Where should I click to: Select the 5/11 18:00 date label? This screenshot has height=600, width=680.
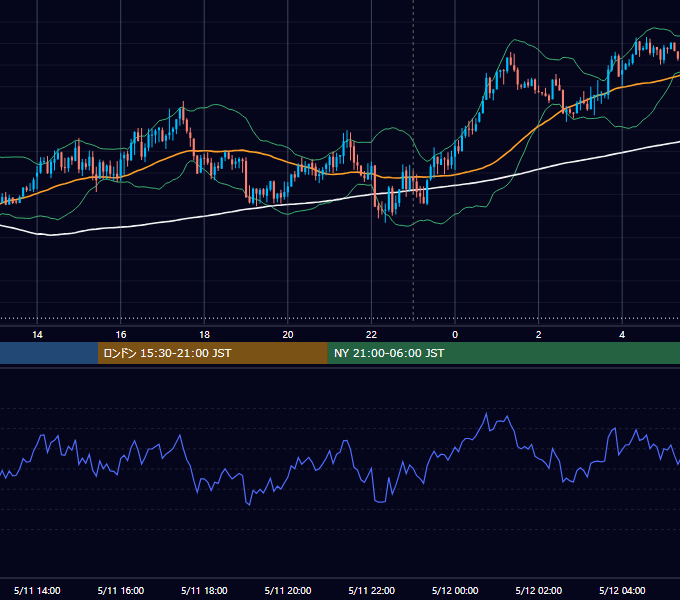pyautogui.click(x=204, y=590)
